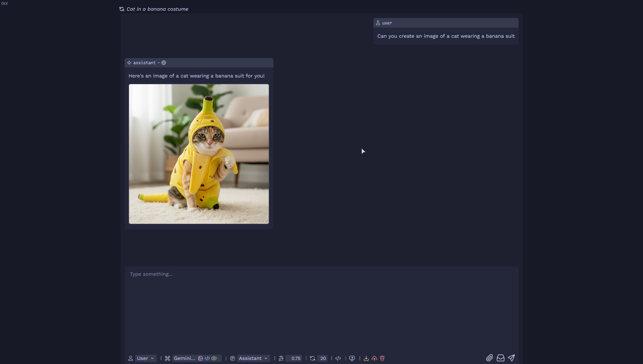Expand the Assistant persona dropdown
643x364 pixels.
[x=253, y=358]
